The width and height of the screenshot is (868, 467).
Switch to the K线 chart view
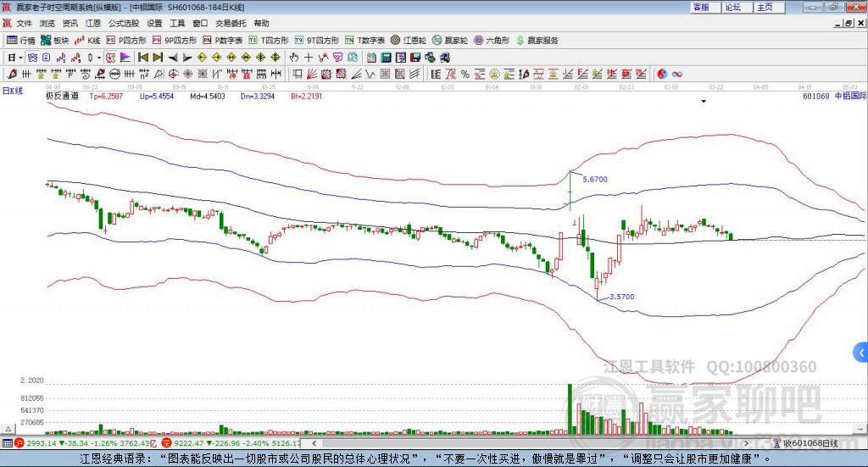(87, 41)
